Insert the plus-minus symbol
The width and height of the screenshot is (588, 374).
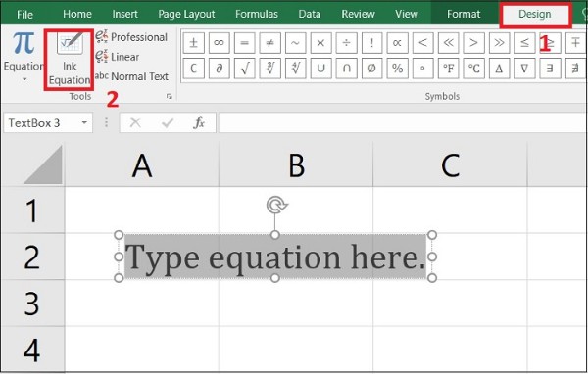(193, 43)
